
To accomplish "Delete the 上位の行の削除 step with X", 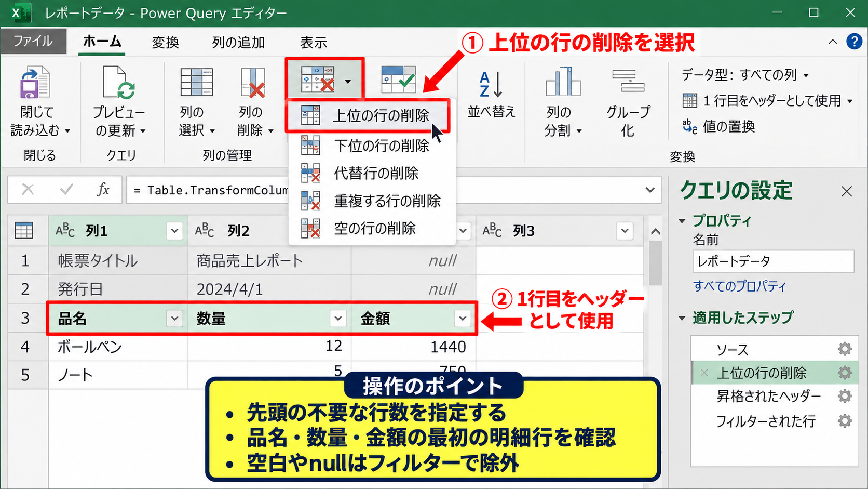I will 704,373.
